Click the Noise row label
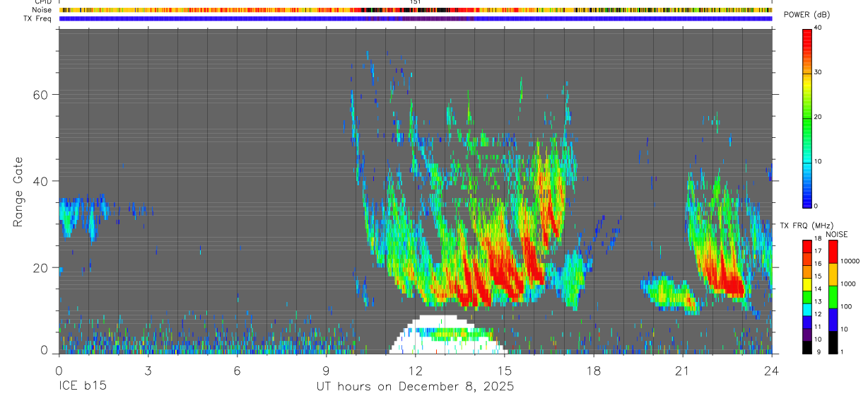Viewport: 868px width, 401px height. (42, 10)
